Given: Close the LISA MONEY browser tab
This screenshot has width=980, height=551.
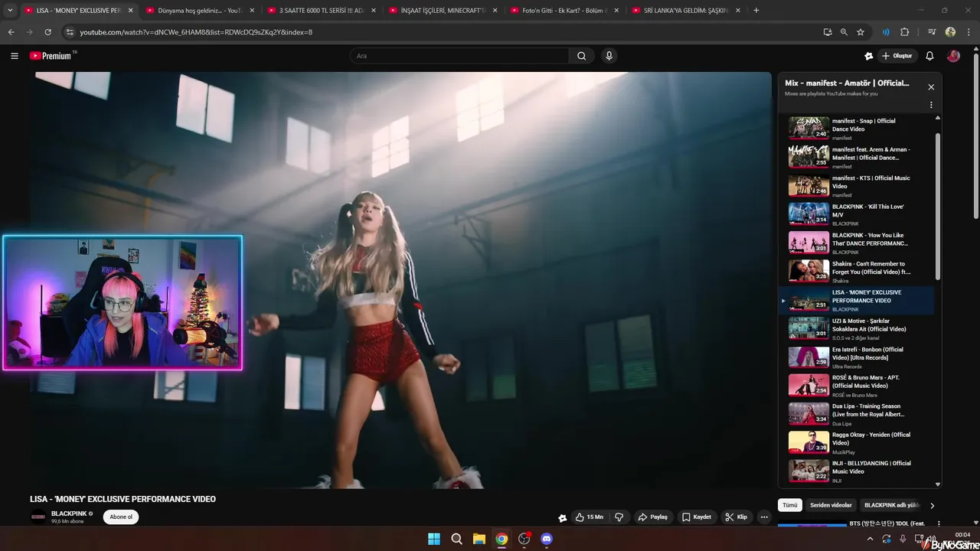Looking at the screenshot, I should pyautogui.click(x=130, y=10).
